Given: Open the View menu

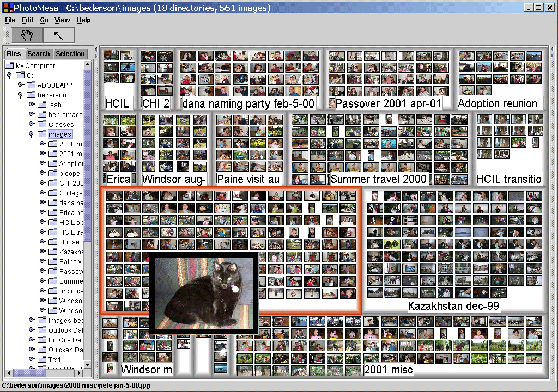Looking at the screenshot, I should 62,20.
